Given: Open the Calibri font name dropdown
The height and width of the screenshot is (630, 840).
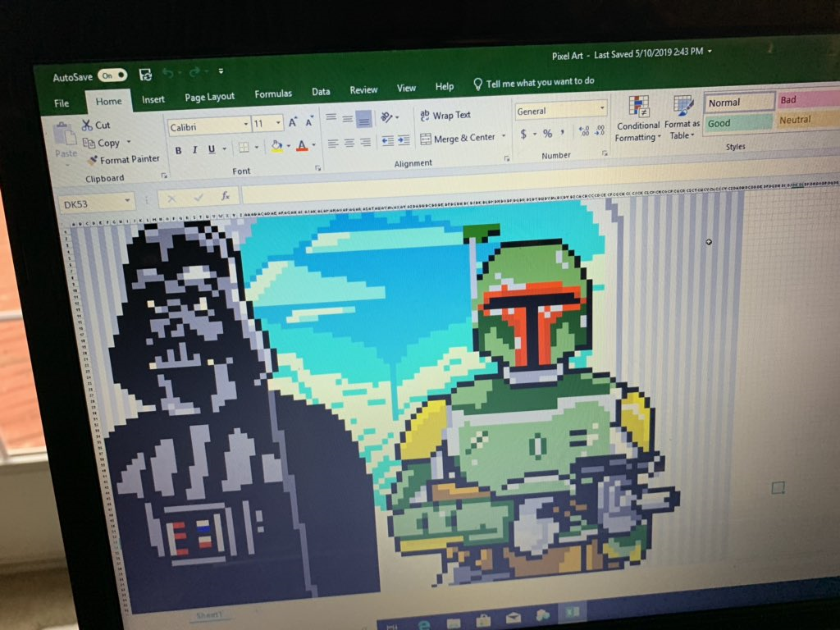Looking at the screenshot, I should click(245, 125).
